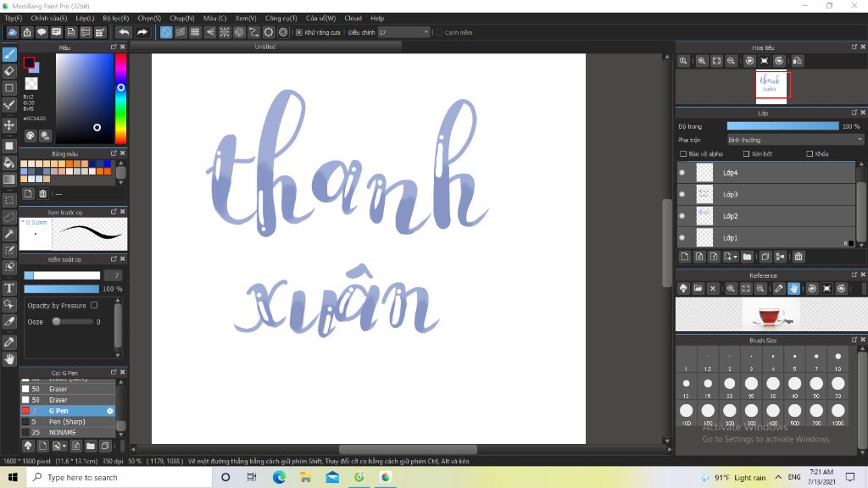Click the Windows taskbar search box
This screenshot has width=868, height=488.
pyautogui.click(x=119, y=478)
